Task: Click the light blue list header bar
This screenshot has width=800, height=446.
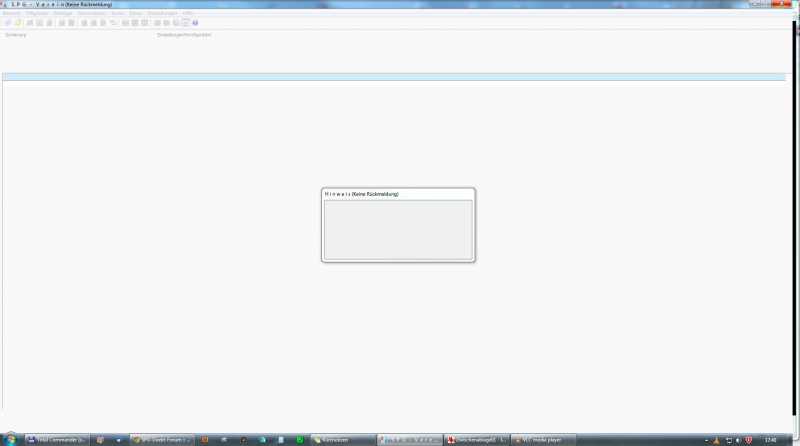Action: click(393, 76)
